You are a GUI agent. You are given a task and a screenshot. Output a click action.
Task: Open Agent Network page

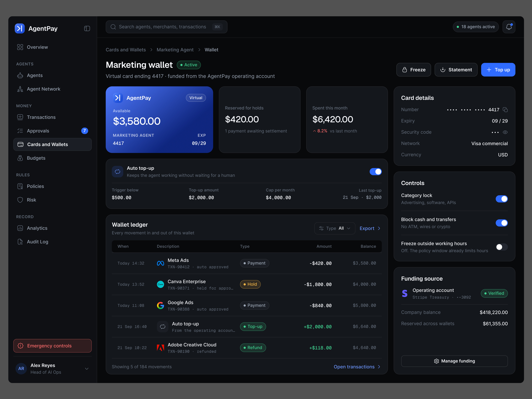(x=52, y=89)
